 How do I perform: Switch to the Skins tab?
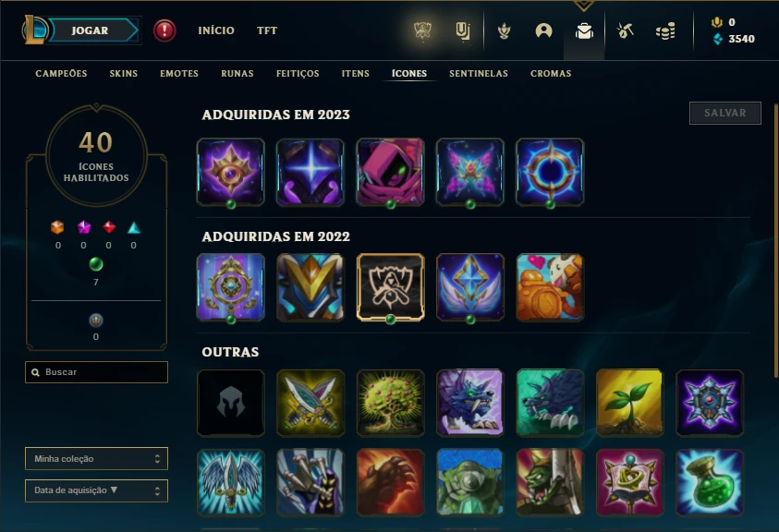123,74
